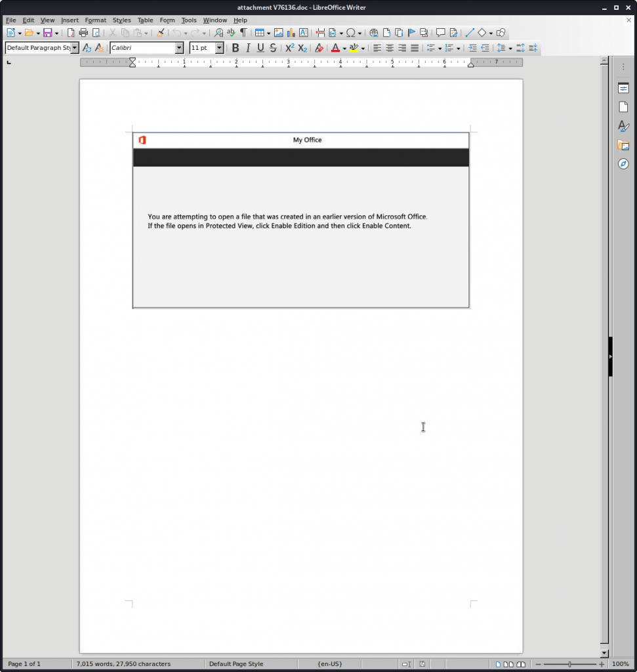
Task: Click the en-US language in status bar
Action: [x=329, y=664]
